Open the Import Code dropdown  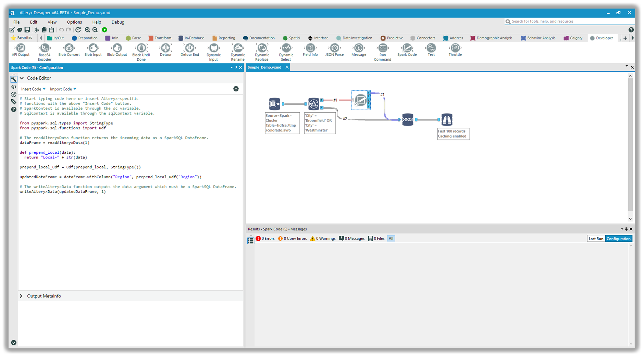(x=63, y=89)
